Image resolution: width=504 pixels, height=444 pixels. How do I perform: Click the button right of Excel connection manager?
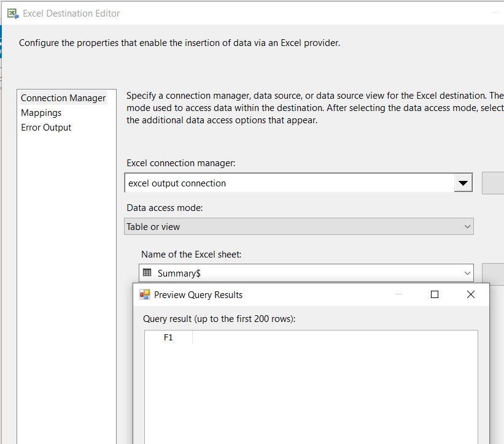pyautogui.click(x=494, y=183)
